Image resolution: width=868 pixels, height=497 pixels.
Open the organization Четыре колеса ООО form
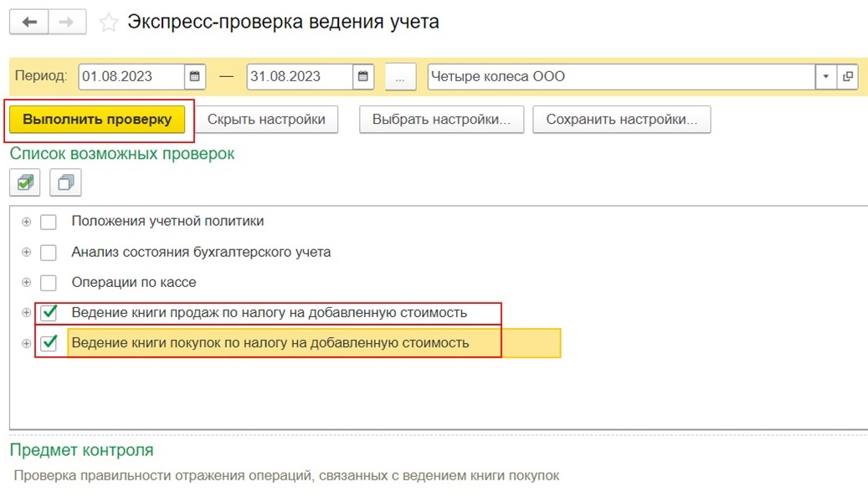click(x=848, y=76)
